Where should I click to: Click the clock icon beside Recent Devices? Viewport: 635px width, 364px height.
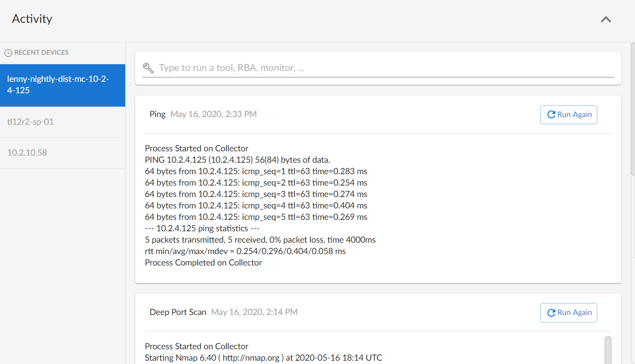coord(8,53)
